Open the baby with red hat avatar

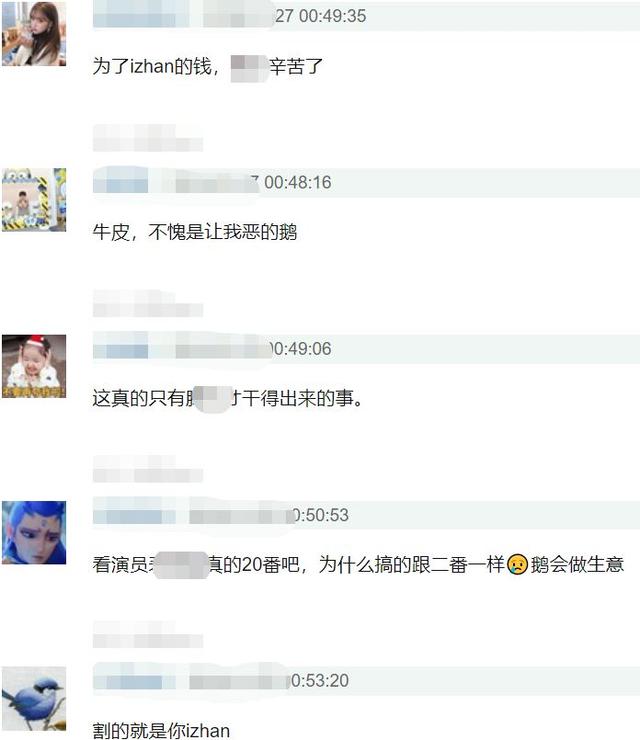[34, 366]
